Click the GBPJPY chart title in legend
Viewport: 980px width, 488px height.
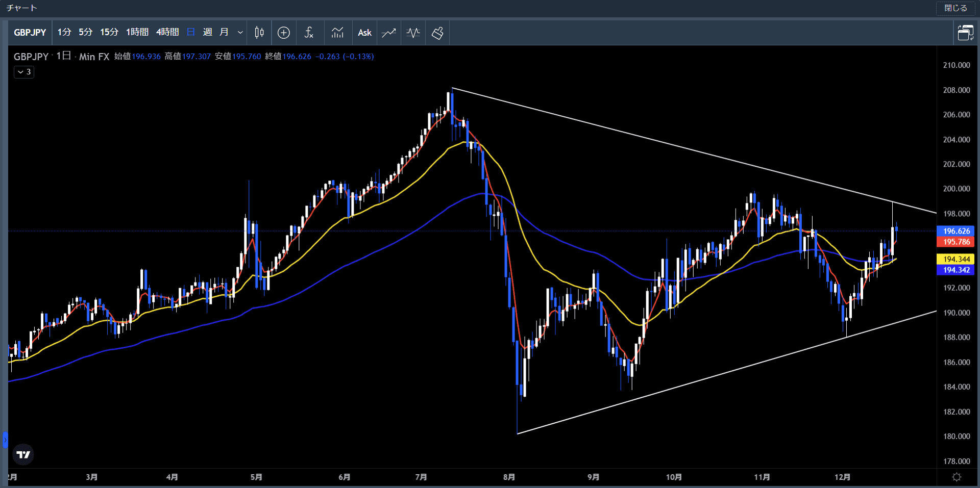(31, 57)
